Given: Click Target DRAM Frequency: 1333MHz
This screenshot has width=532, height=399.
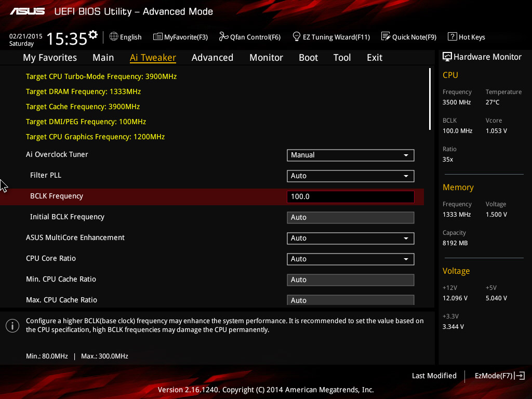Looking at the screenshot, I should (83, 91).
